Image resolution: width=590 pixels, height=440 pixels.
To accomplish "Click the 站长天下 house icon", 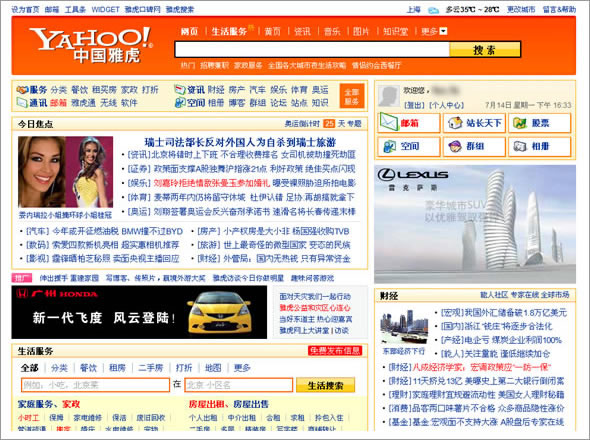I will (x=455, y=123).
